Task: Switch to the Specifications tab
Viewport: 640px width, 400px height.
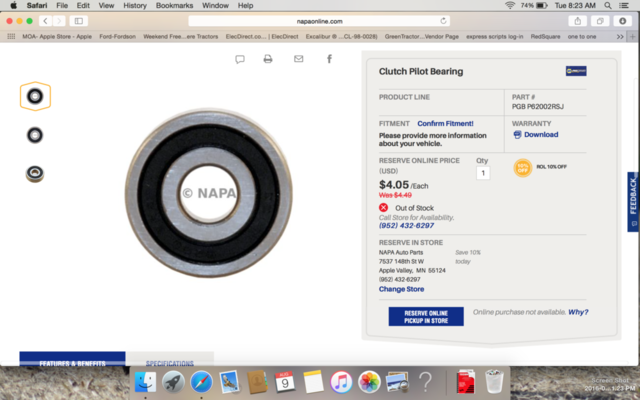Action: [169, 363]
